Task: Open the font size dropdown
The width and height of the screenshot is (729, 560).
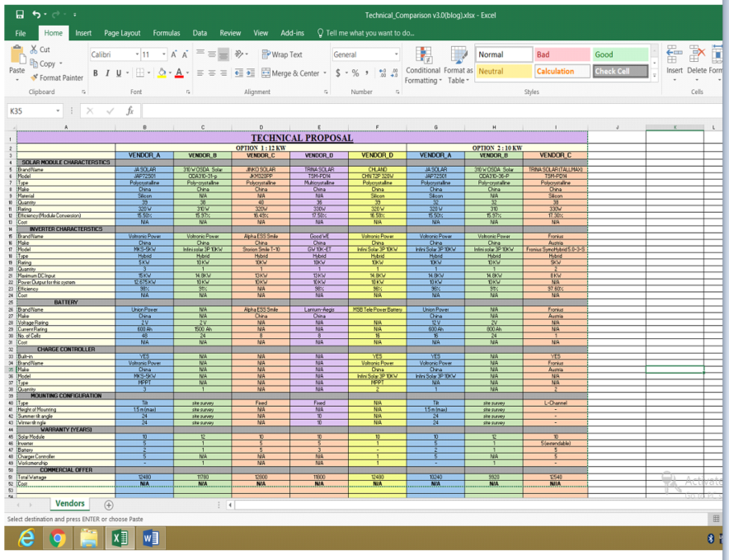Action: click(x=163, y=54)
